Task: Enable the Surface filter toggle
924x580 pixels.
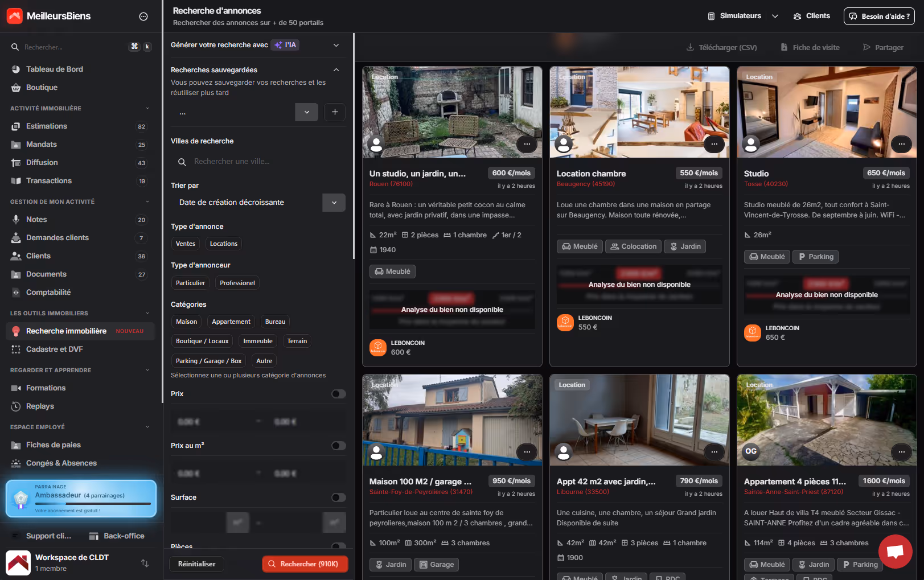Action: pos(338,497)
